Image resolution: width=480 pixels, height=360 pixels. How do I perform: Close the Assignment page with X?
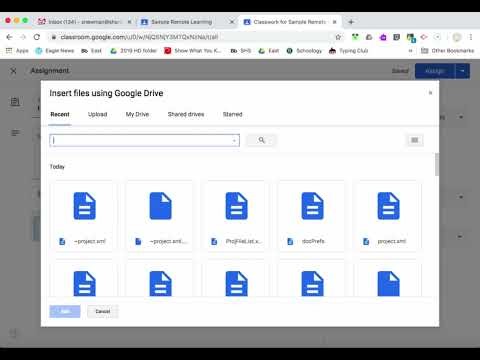13,71
